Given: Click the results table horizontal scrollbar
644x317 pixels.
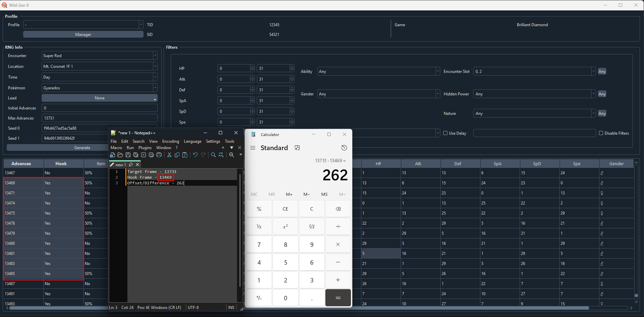Looking at the screenshot, I should [299, 308].
